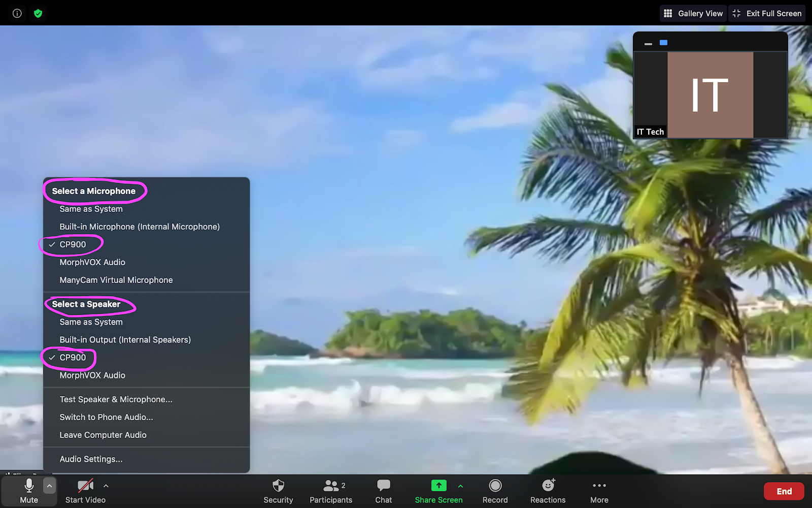The image size is (812, 508).
Task: Choose Same as System microphone
Action: pos(147,209)
